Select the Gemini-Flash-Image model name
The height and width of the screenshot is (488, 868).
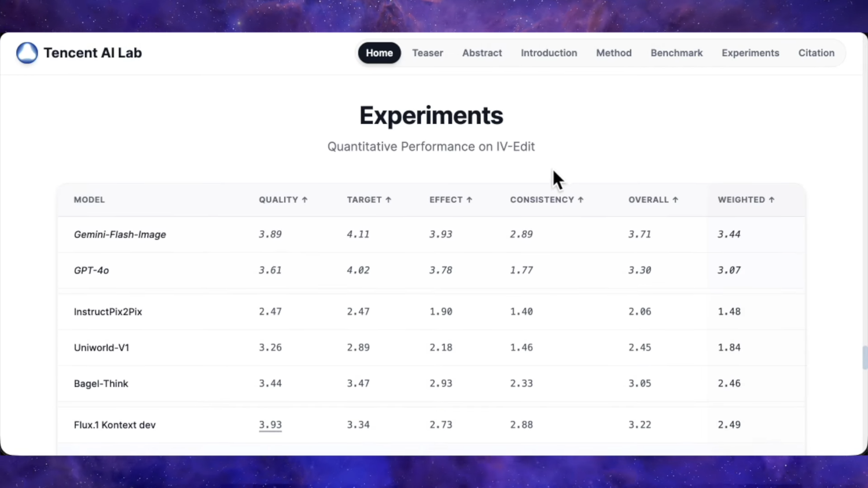click(120, 234)
